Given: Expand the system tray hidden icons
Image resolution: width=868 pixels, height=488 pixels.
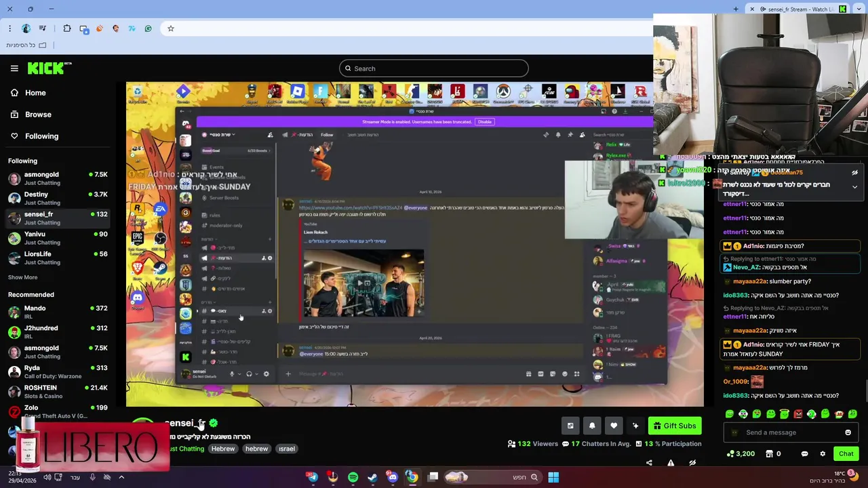Looking at the screenshot, I should [x=121, y=477].
